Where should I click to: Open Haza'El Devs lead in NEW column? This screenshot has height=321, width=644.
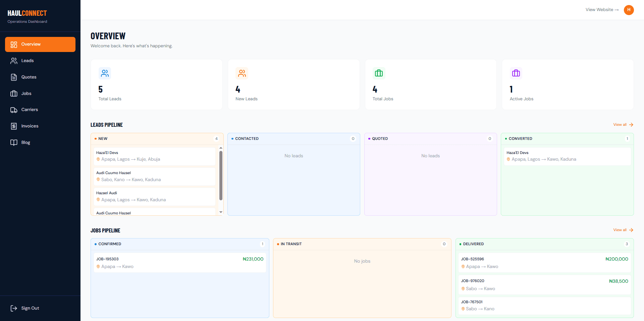tap(155, 156)
